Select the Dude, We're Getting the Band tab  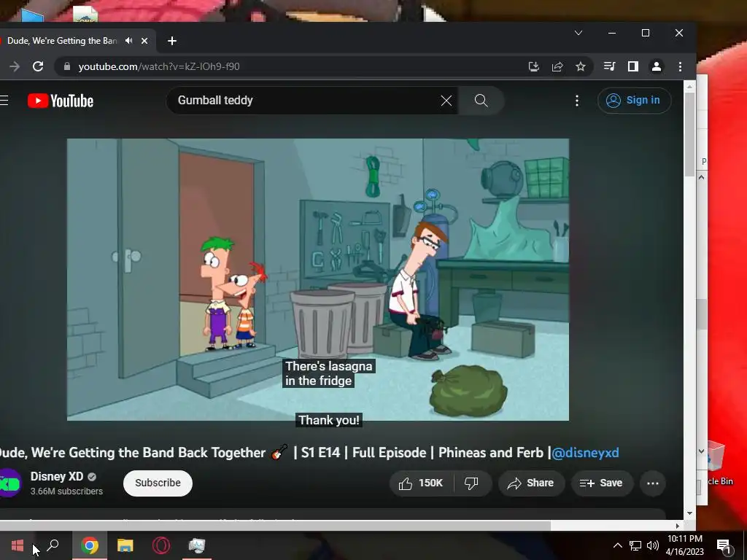tap(62, 41)
